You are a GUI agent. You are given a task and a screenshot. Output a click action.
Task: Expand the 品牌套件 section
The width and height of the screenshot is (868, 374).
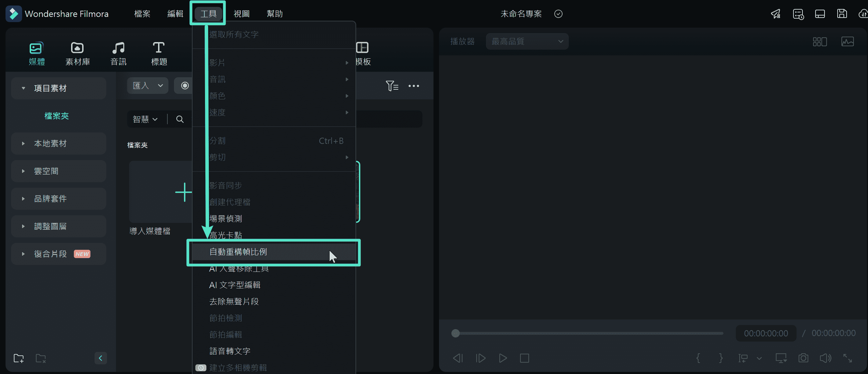point(59,199)
